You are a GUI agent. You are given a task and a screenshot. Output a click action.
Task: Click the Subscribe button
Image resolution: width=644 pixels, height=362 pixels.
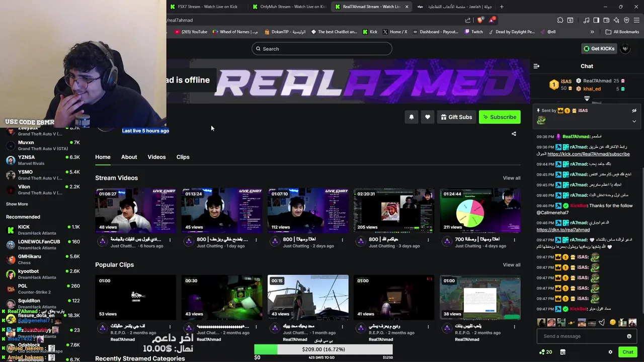(500, 117)
